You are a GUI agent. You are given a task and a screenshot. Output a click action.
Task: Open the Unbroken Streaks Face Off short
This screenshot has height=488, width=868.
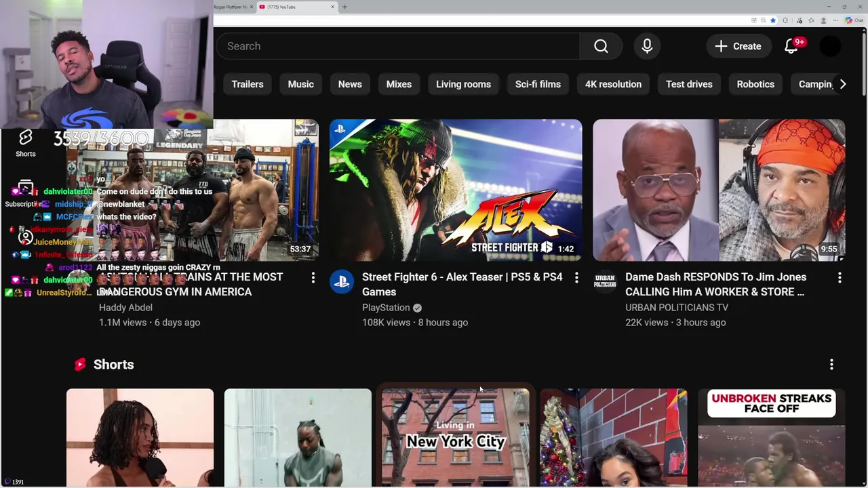pos(772,438)
